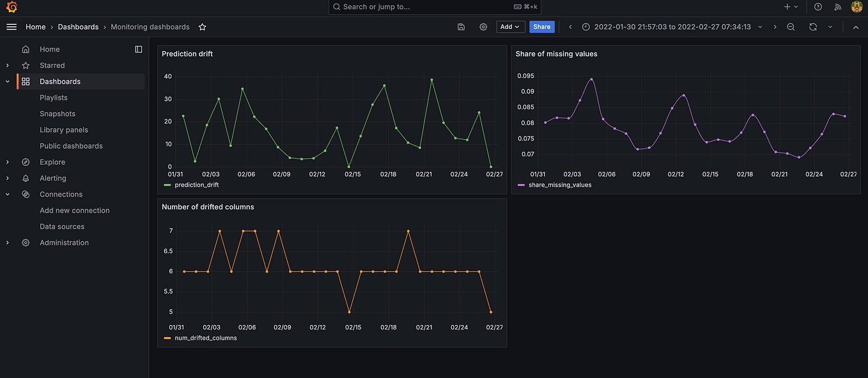Refresh the dashboard with the refresh icon
This screenshot has height=378, width=868.
[x=812, y=27]
